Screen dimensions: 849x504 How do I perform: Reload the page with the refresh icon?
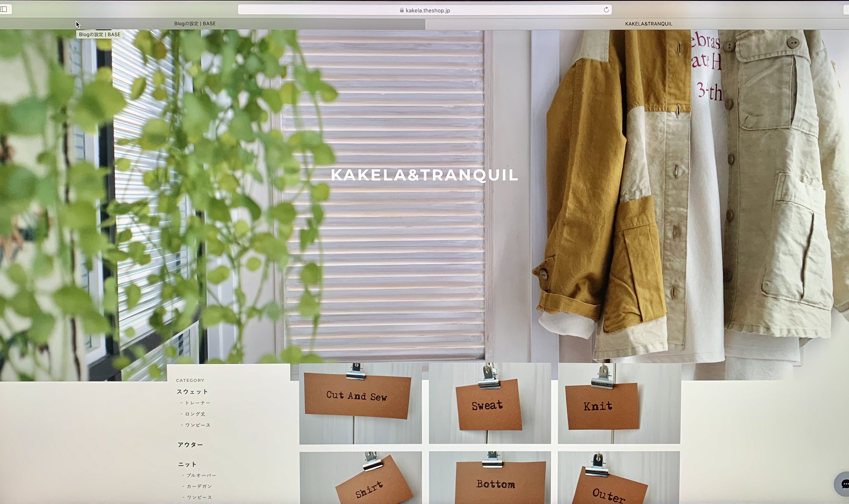pyautogui.click(x=606, y=10)
